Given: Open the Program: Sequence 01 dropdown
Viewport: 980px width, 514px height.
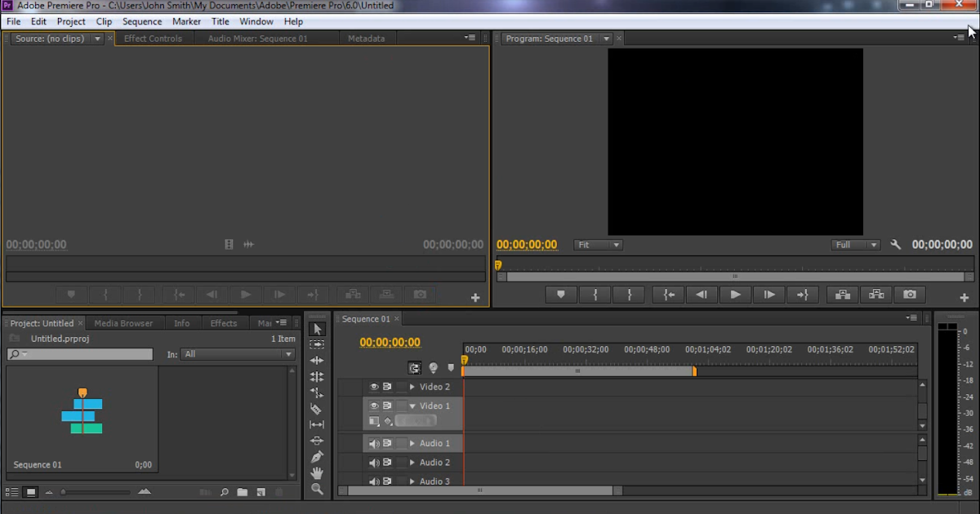Looking at the screenshot, I should [606, 38].
